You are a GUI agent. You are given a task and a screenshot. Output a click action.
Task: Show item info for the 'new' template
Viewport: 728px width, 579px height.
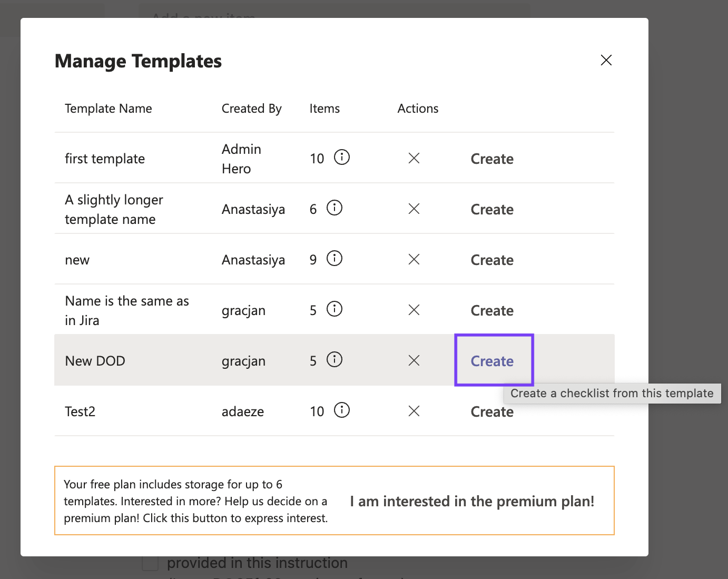click(x=335, y=259)
